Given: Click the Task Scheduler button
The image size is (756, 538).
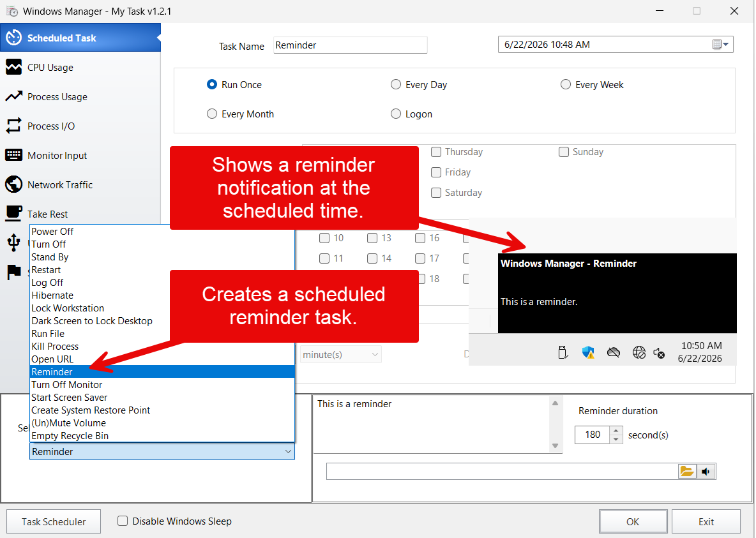Looking at the screenshot, I should click(54, 521).
